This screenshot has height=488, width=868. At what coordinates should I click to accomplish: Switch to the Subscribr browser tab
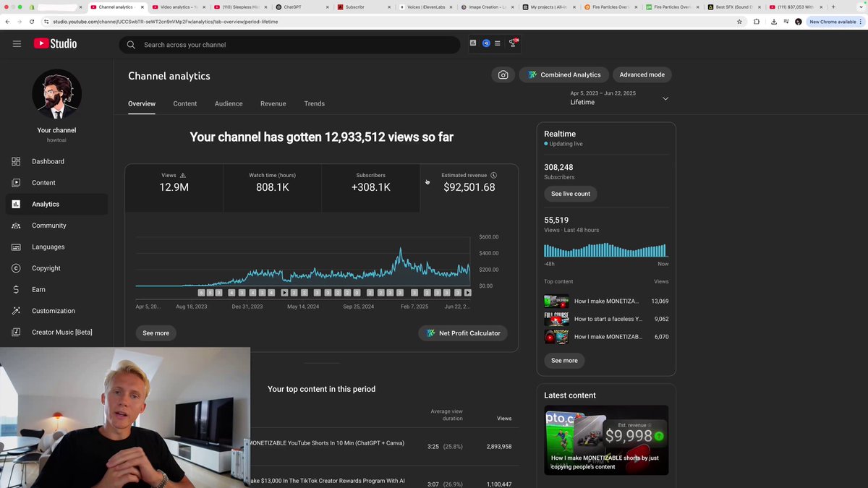coord(364,7)
